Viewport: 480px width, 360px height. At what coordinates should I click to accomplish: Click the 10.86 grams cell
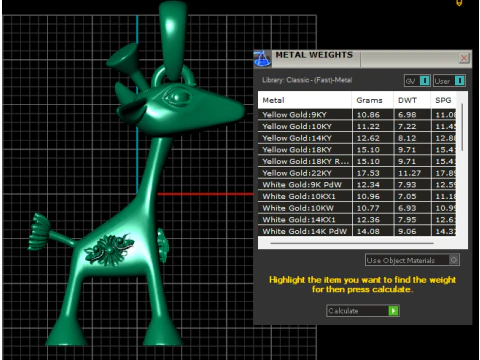click(373, 115)
